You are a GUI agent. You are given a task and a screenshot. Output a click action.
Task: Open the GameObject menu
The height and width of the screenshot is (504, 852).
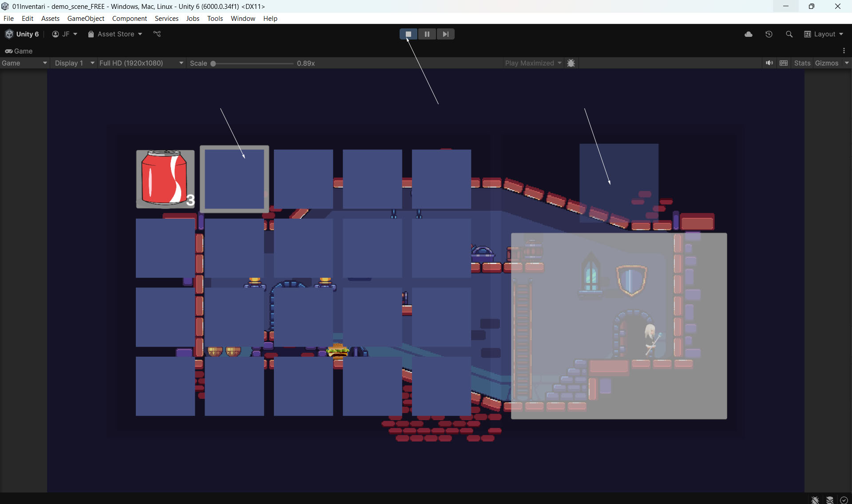click(86, 18)
